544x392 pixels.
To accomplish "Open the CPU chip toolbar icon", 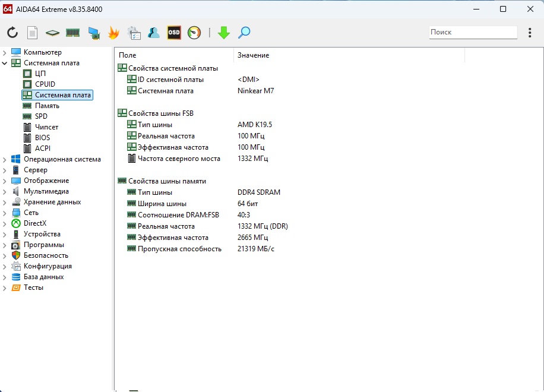I will 52,33.
